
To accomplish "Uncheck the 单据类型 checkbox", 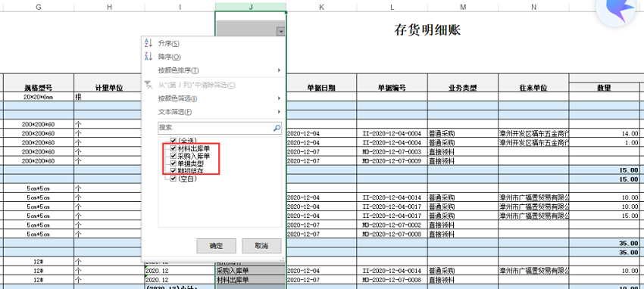I will 173,163.
